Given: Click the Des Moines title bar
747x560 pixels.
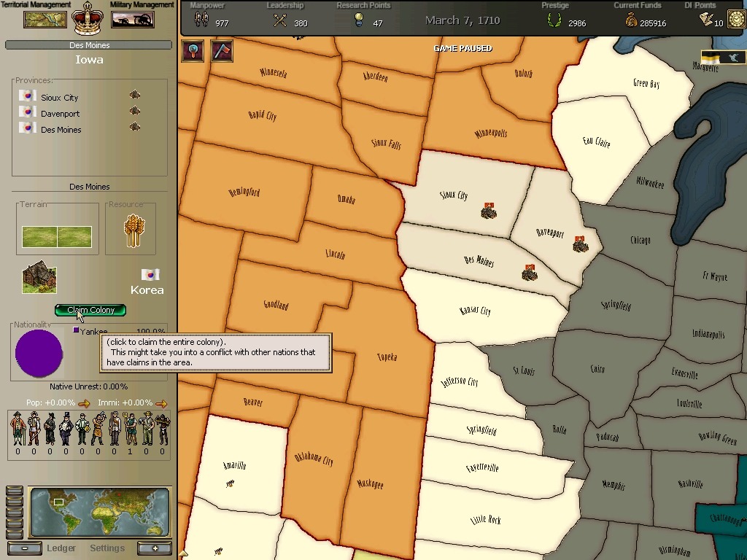Looking at the screenshot, I should (x=88, y=45).
